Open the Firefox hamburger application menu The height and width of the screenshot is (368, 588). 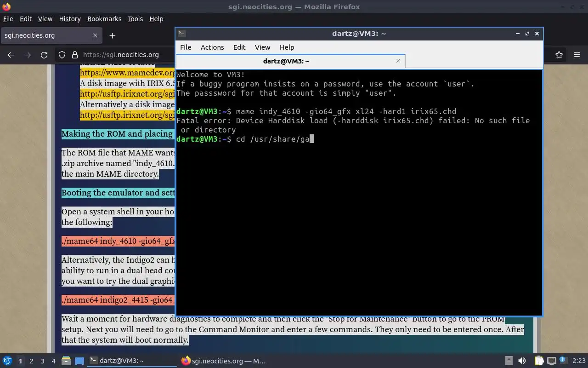tap(577, 55)
